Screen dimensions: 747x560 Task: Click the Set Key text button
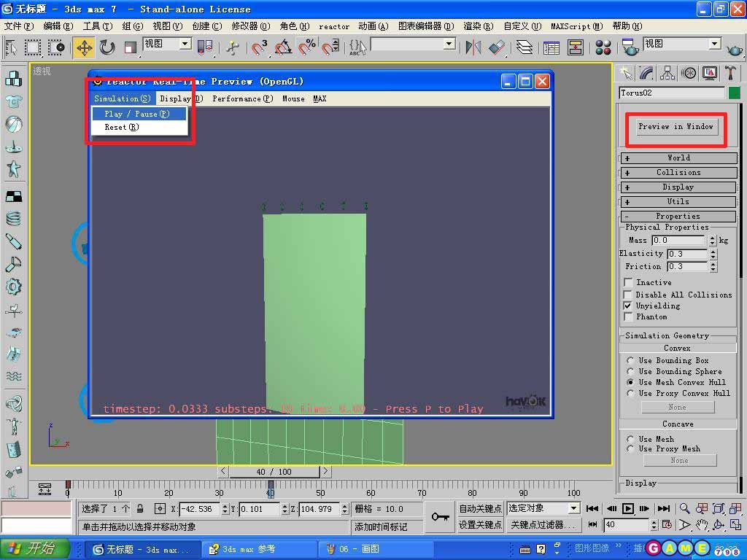pos(480,525)
